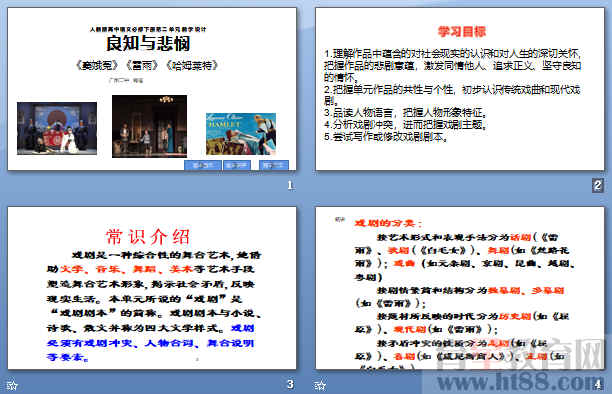612x394 pixels.
Task: Click the slide number 1 label
Action: pyautogui.click(x=290, y=185)
